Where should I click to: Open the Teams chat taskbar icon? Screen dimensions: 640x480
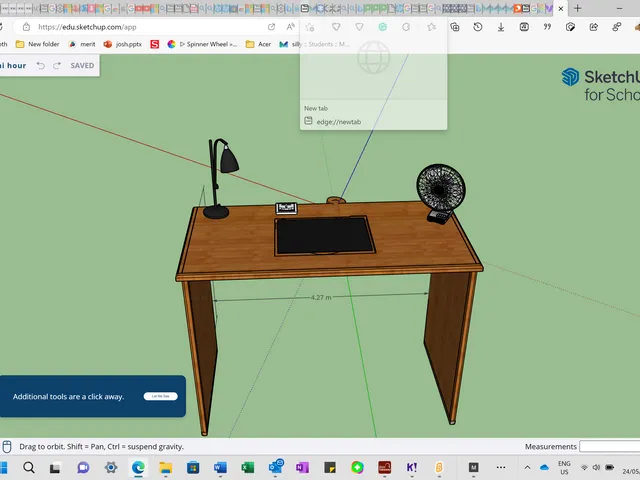coord(83,467)
